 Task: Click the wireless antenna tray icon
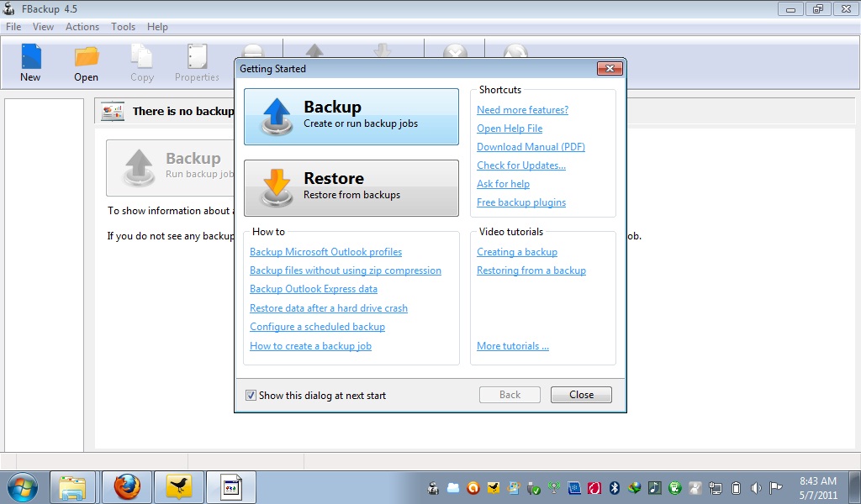554,487
